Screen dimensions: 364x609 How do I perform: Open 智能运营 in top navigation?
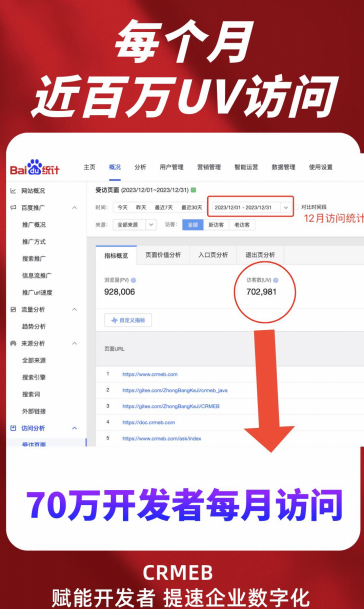pos(246,167)
